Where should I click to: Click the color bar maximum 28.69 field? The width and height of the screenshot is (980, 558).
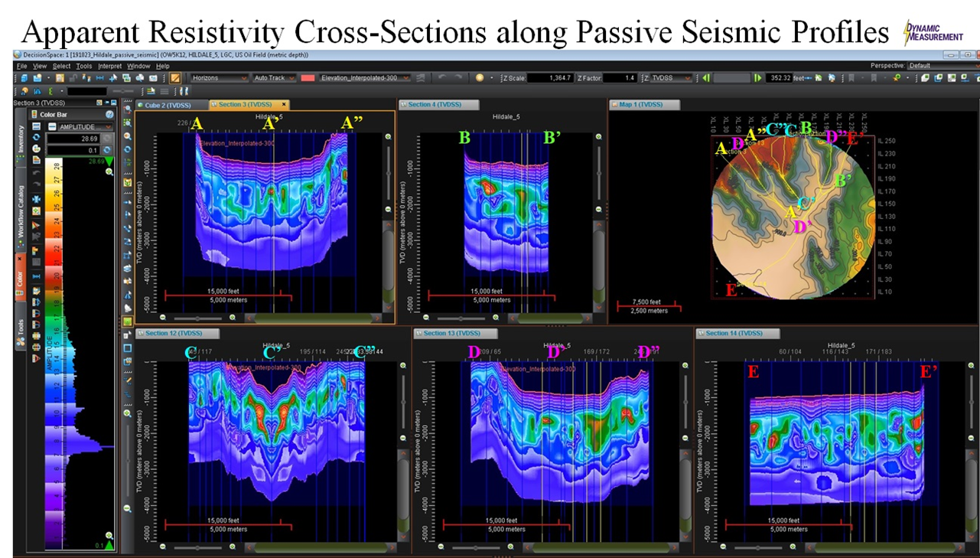point(73,139)
